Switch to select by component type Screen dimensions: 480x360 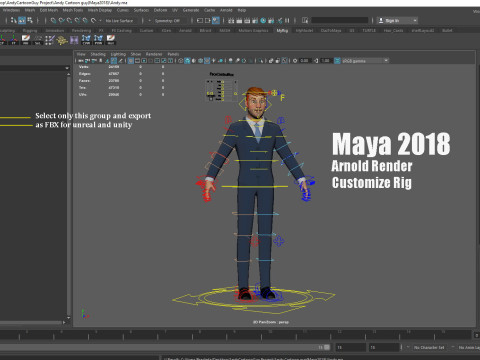(30, 21)
